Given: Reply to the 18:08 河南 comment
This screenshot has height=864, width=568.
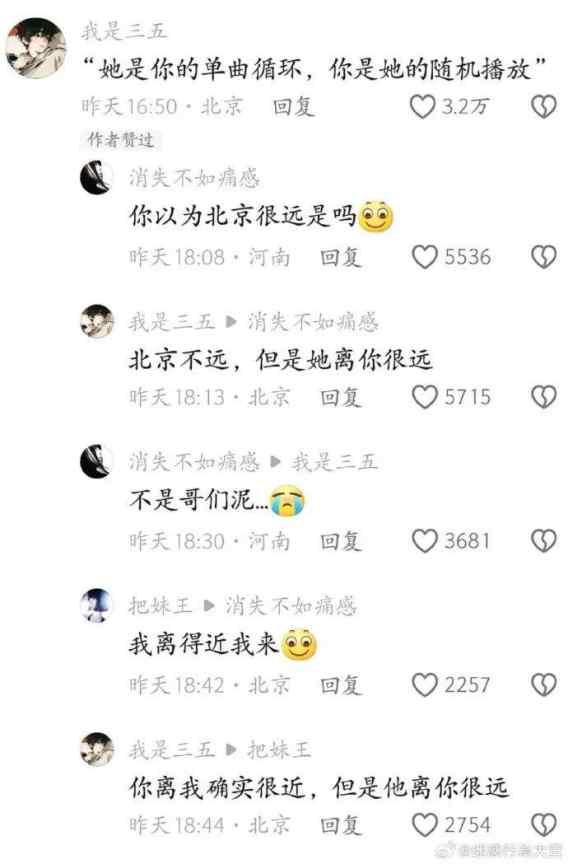Looking at the screenshot, I should click(341, 257).
